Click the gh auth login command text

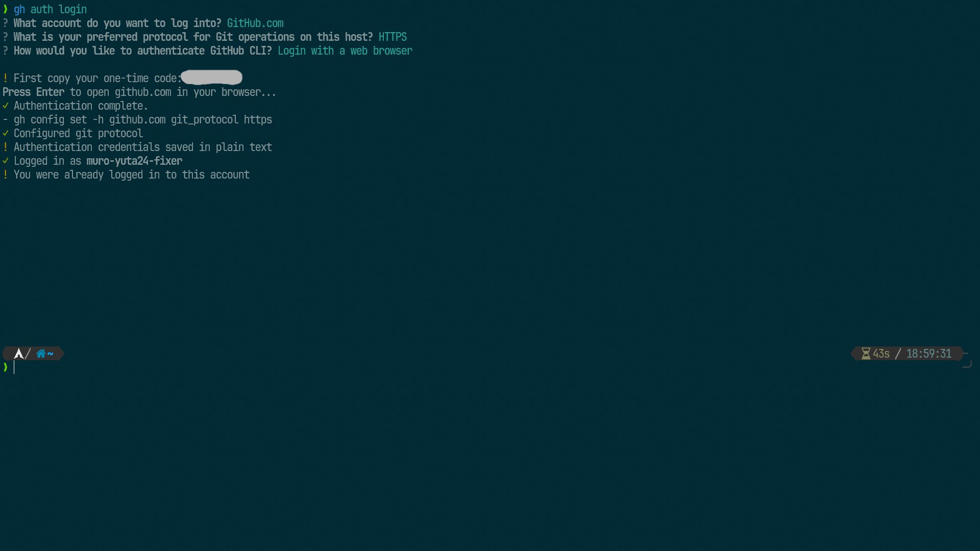tap(48, 9)
